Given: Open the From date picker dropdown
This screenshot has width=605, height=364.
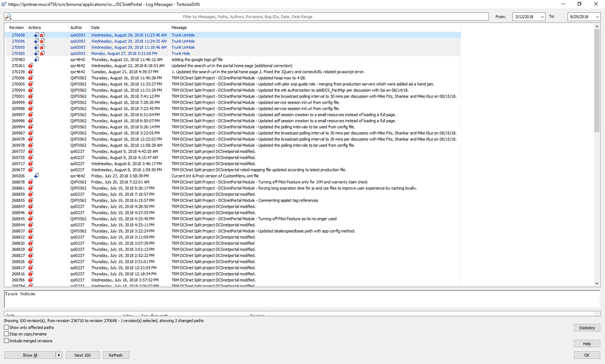Looking at the screenshot, I should [x=542, y=17].
